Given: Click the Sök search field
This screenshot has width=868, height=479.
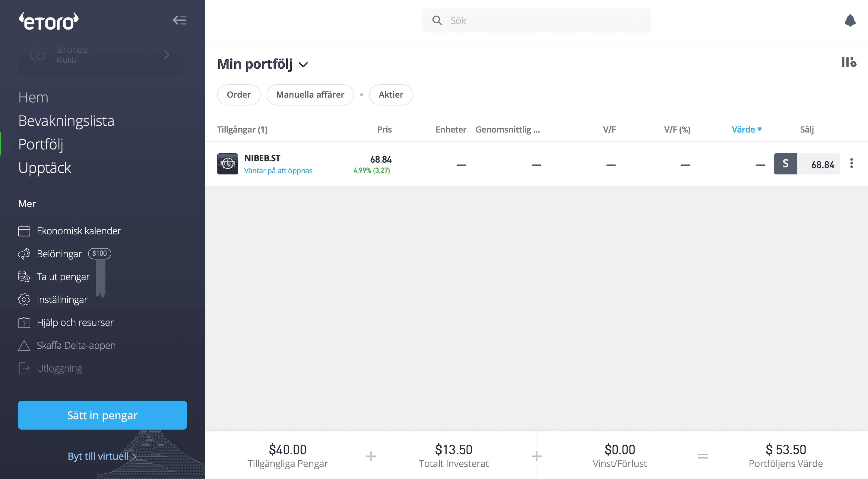Looking at the screenshot, I should (x=537, y=21).
